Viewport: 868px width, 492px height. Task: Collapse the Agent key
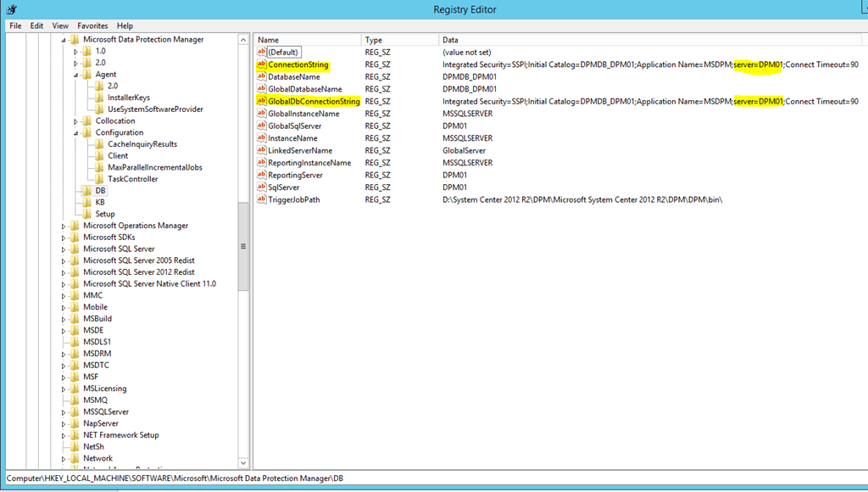coord(74,73)
